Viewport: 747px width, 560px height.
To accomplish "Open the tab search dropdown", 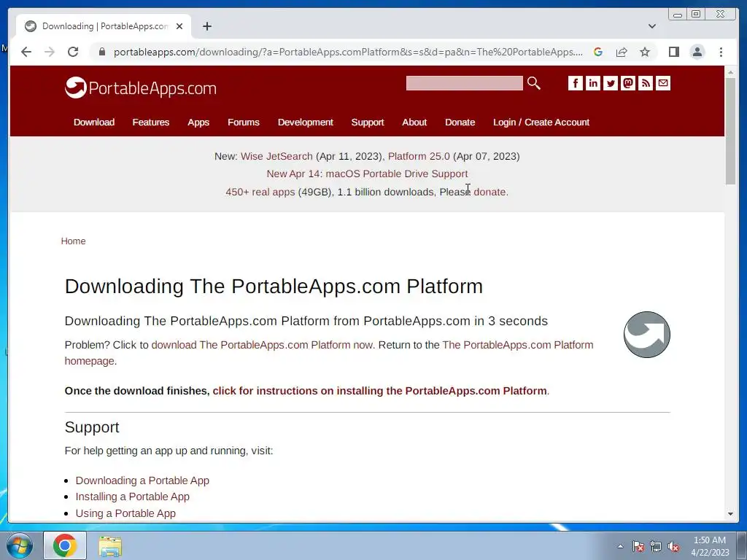I will (x=652, y=26).
